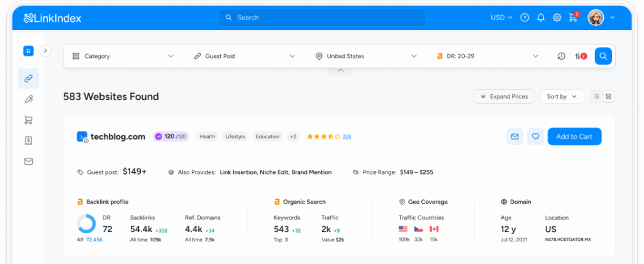Viewport: 644px width, 264px height.
Task: Click the DR 72 donut chart
Action: pos(86,224)
